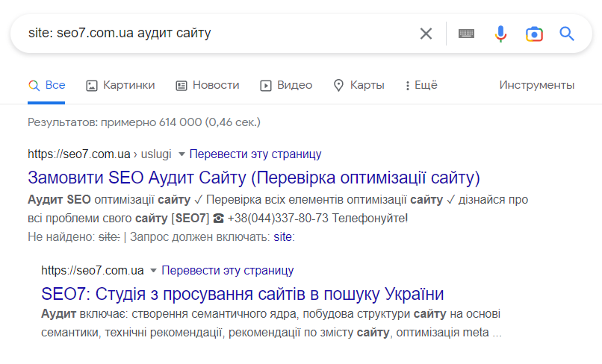Expand dropdown arrow next to seo7.com.ua › uslugi
The width and height of the screenshot is (602, 364).
181,154
